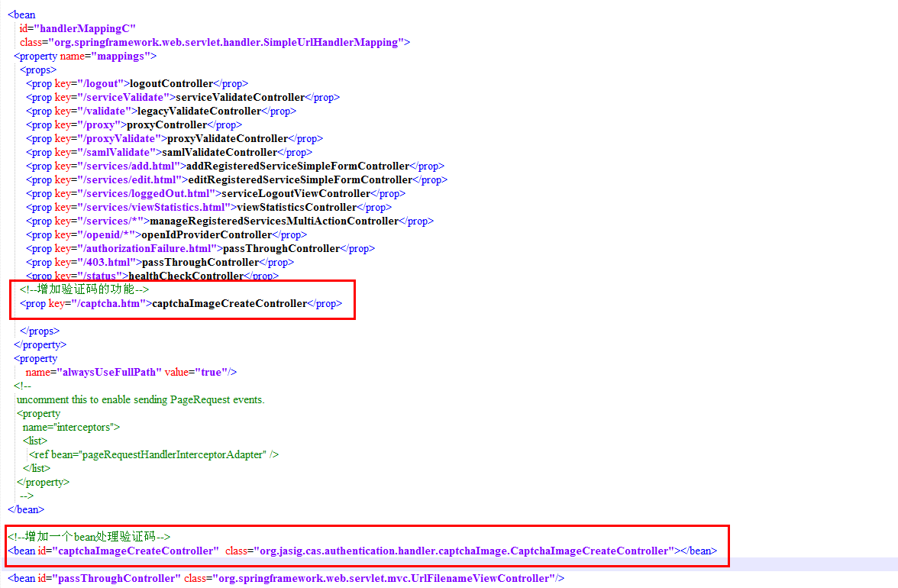Click the value="true" attribute
Screen dimensions: 898x588
click(196, 372)
